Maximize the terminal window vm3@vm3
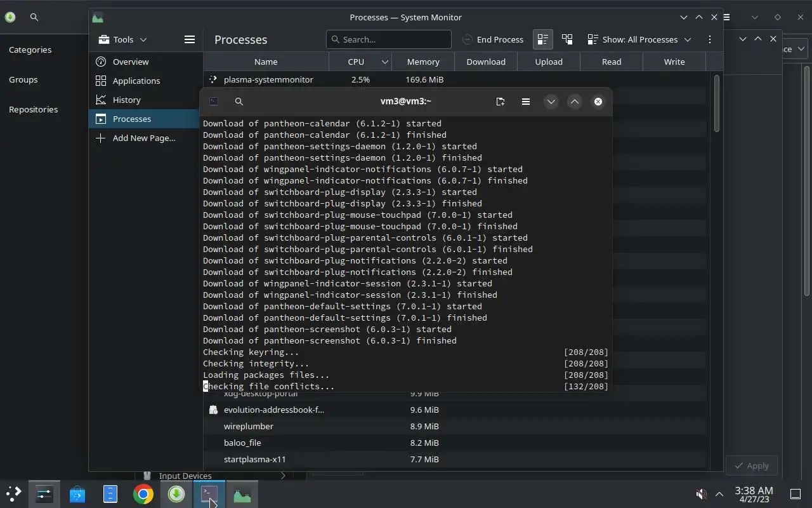The image size is (812, 508). click(574, 102)
